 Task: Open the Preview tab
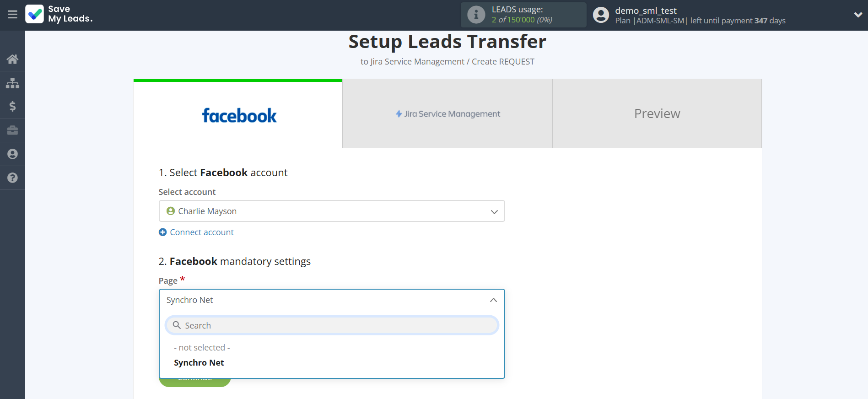[657, 114]
